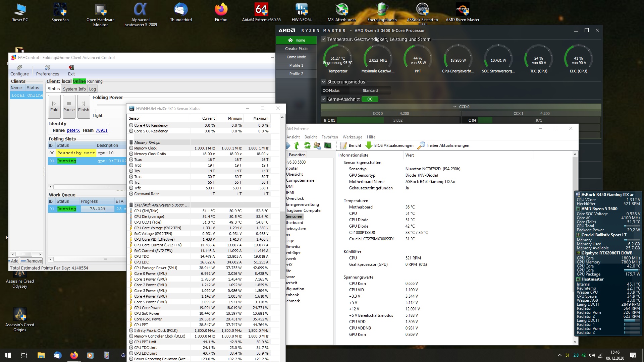
Task: Toggle the green OC switch for Kerne-Abschnitt
Action: (370, 99)
